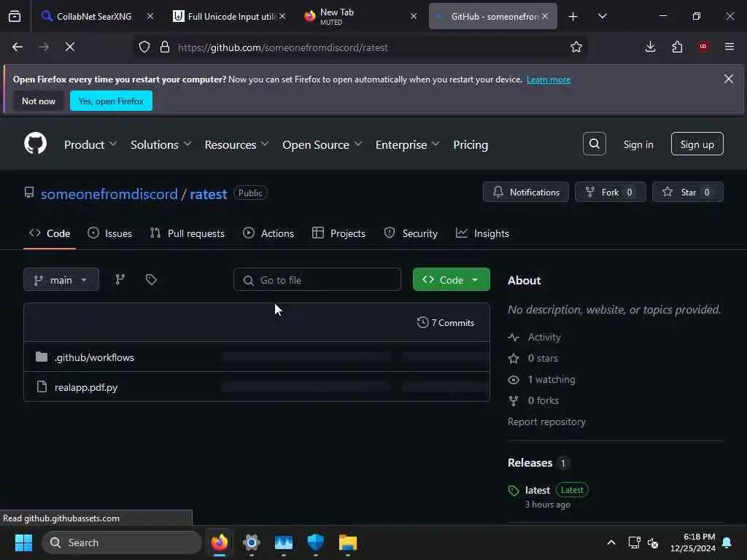Click Not now in the Firefox prompt
Viewport: 747px width, 560px height.
point(39,101)
